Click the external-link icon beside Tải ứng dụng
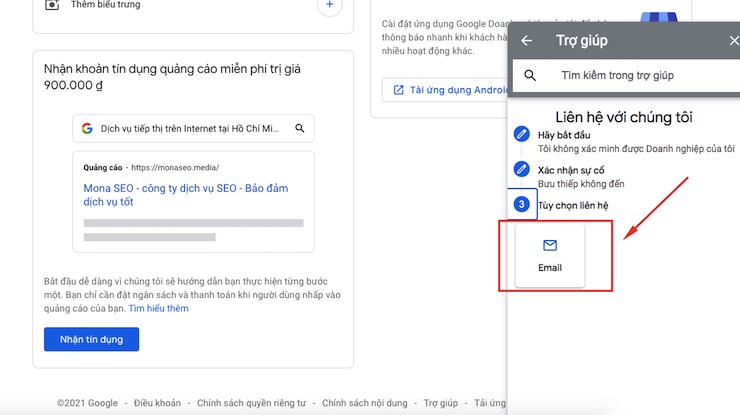The image size is (740, 415). pos(399,90)
